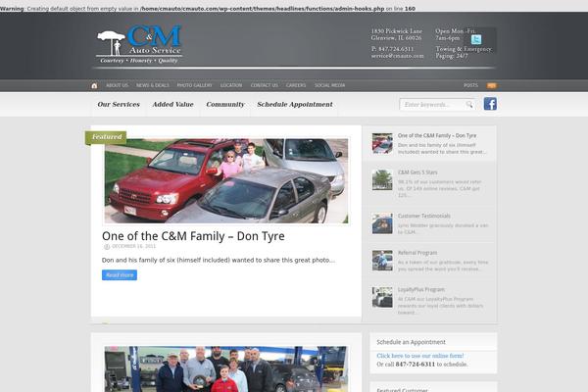
Task: Open the Twitter bird icon in header
Action: pos(476,39)
